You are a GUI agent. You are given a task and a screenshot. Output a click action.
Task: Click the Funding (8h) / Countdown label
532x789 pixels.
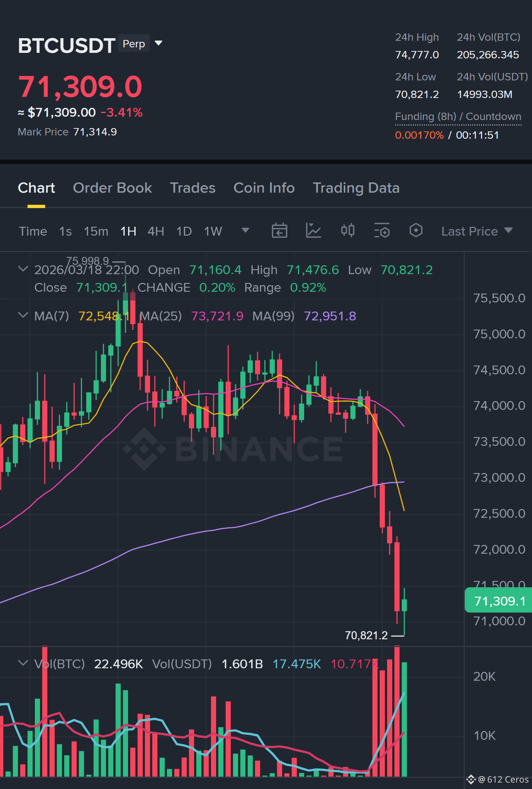point(458,117)
